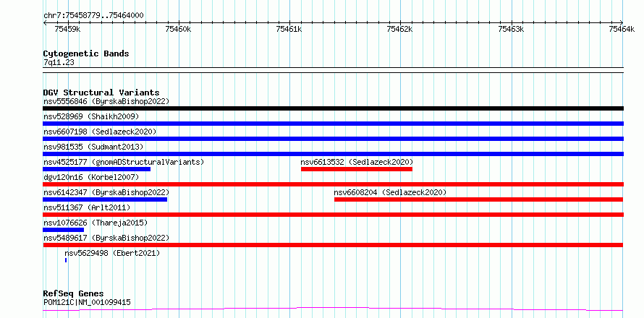644x318 pixels.
Task: Open nsv1076626 (Thareja2015) variant label
Action: pyautogui.click(x=96, y=223)
